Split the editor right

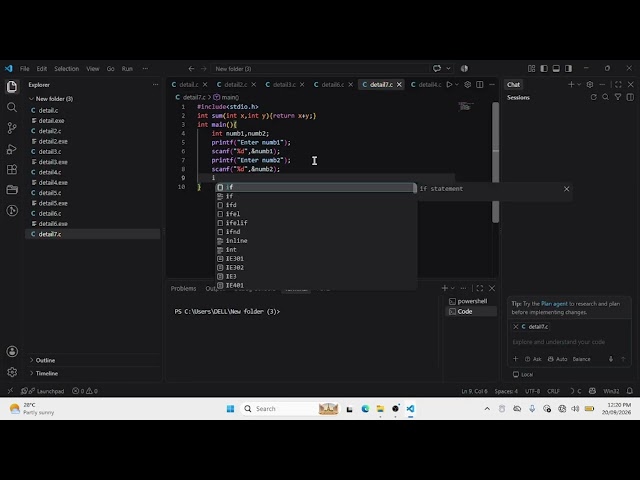tap(480, 84)
